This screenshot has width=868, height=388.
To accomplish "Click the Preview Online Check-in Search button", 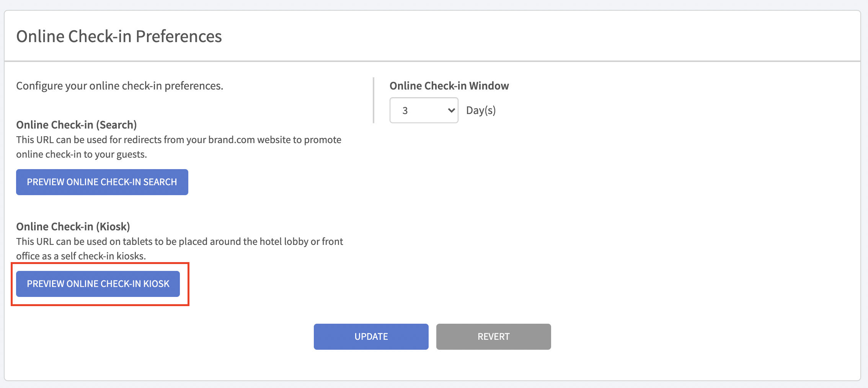I will point(102,182).
